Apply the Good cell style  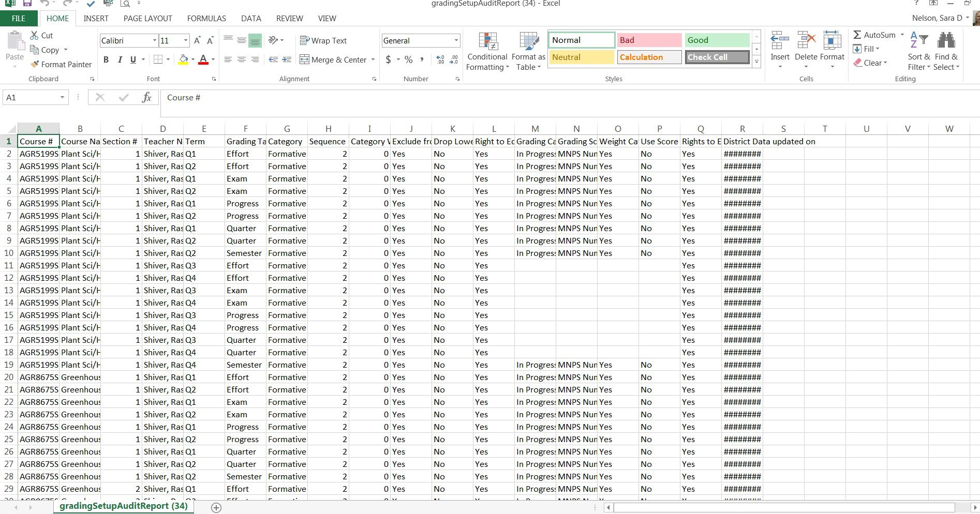pos(717,40)
